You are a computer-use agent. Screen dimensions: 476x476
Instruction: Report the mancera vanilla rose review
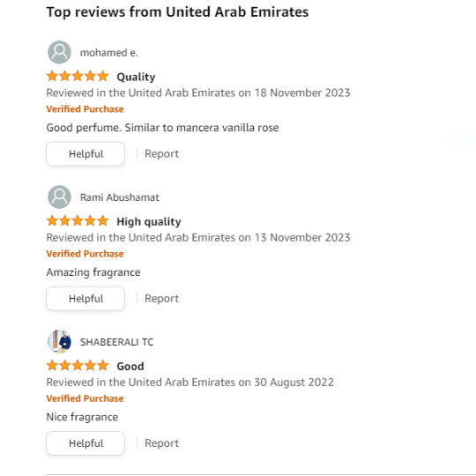click(x=162, y=154)
